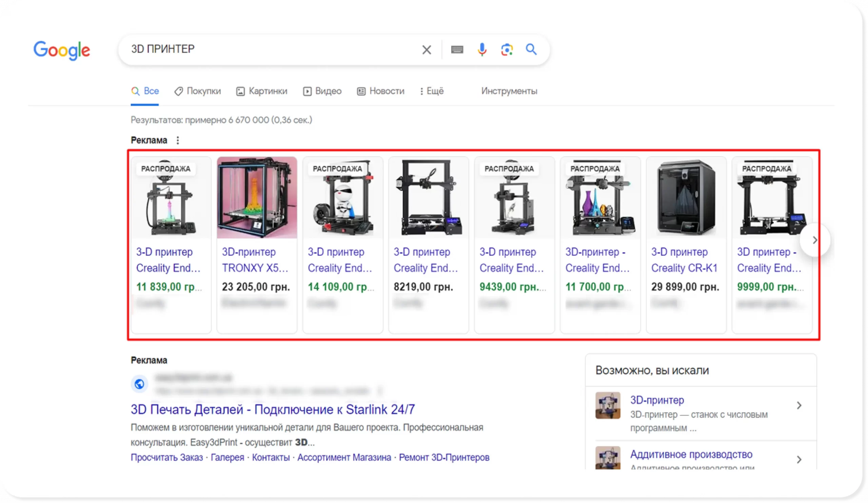Open the Аддитивное производство suggested topic
This screenshot has height=503, width=868.
[691, 455]
